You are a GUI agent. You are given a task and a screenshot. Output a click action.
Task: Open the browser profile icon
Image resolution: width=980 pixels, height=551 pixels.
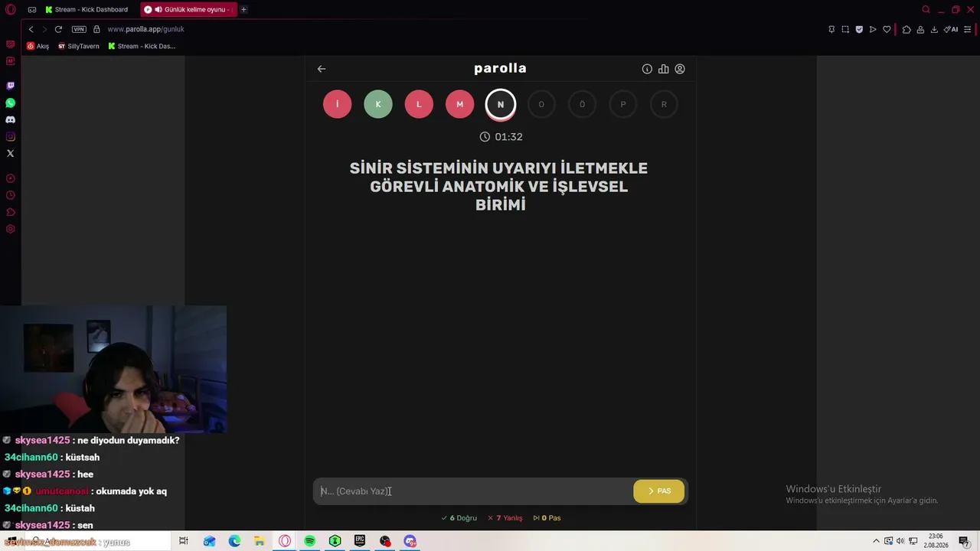click(x=920, y=29)
